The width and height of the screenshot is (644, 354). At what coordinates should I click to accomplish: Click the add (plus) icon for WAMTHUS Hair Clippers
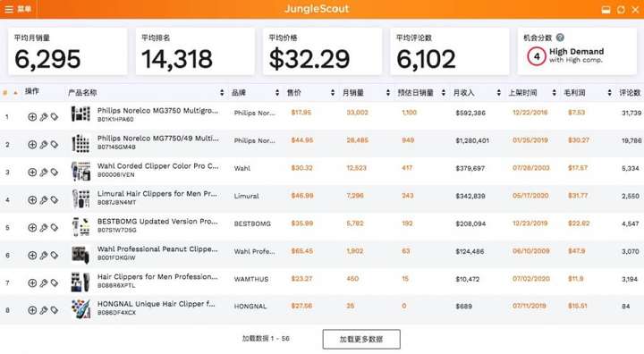click(x=32, y=283)
